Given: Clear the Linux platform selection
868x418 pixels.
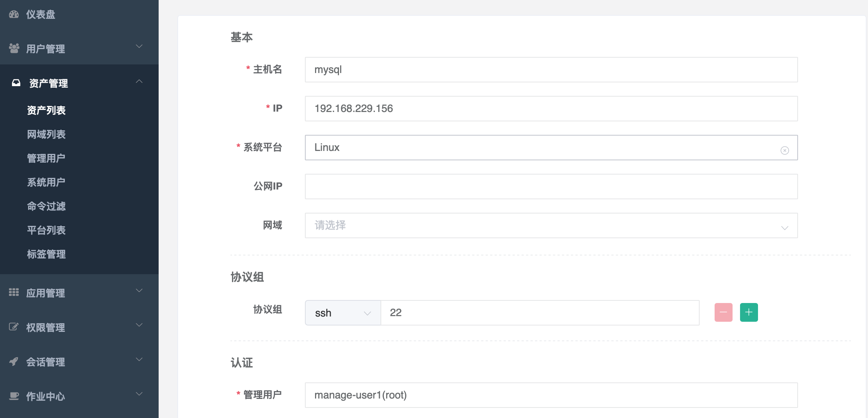Looking at the screenshot, I should (x=785, y=150).
